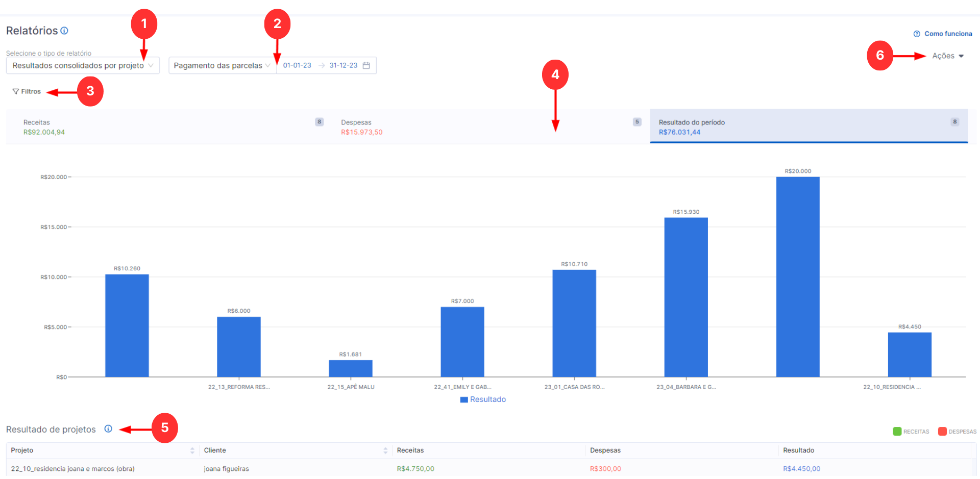Open the calendar icon in date range
Screen dimensions: 980x479
[366, 65]
